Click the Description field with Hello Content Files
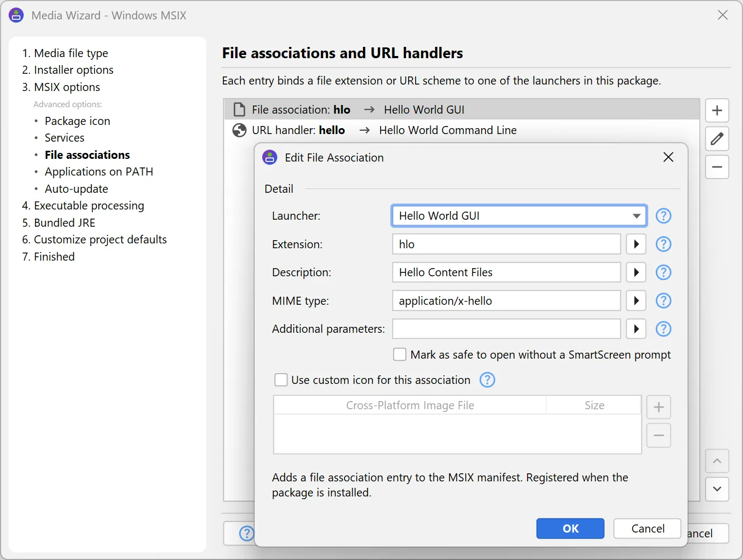Screen dimensions: 743x560 click(506, 272)
